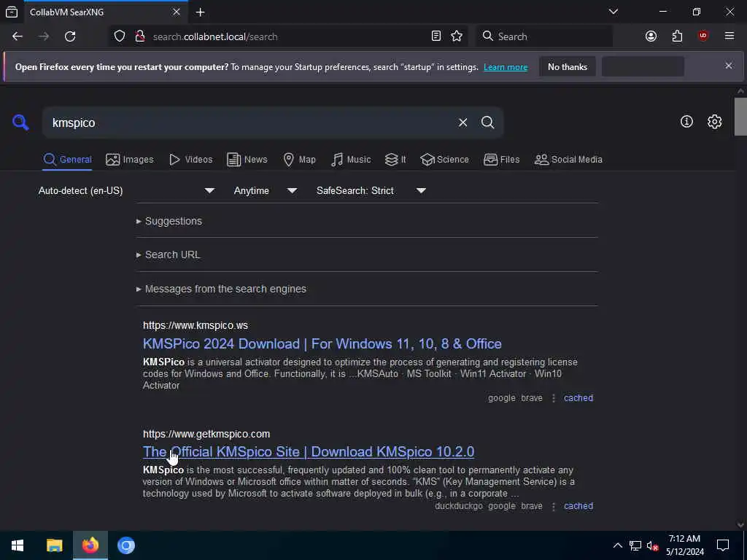Switch to the Images tab
The image size is (747, 560).
tap(130, 160)
